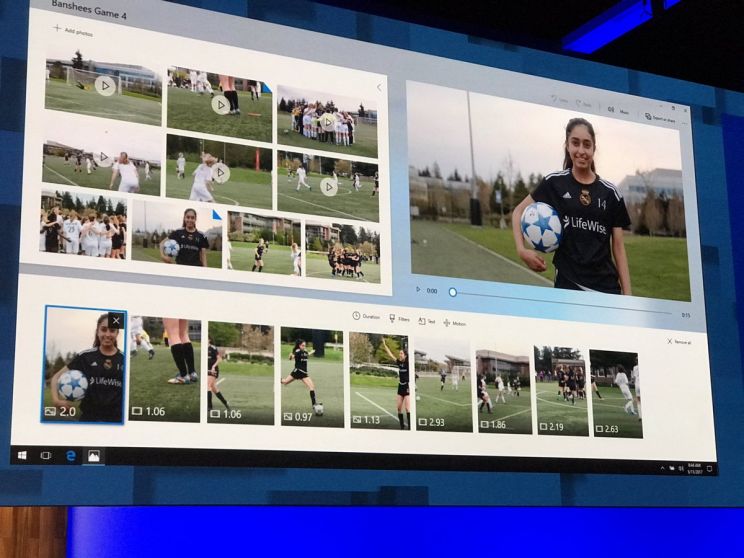Collapse the library panel with the chevron
The height and width of the screenshot is (558, 744).
point(379,88)
